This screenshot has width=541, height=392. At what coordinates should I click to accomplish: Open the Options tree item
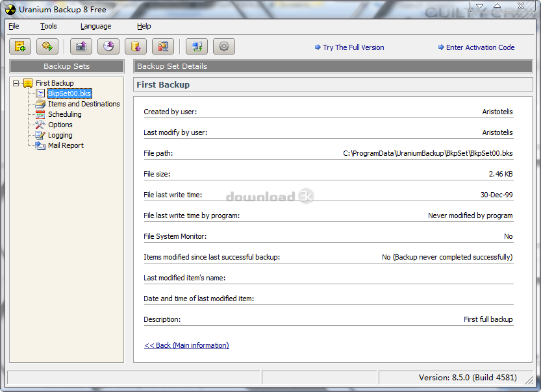(60, 125)
